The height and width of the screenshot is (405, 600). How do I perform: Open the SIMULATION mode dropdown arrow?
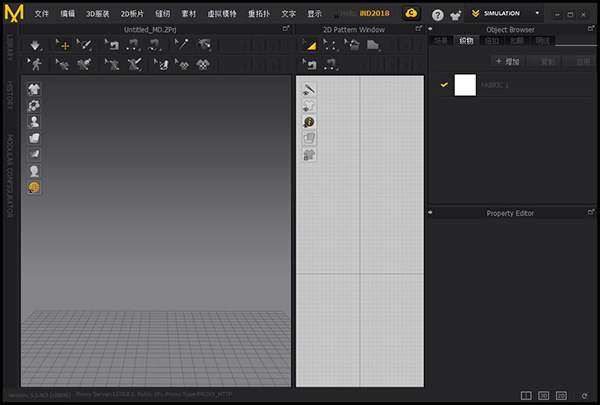tap(537, 13)
